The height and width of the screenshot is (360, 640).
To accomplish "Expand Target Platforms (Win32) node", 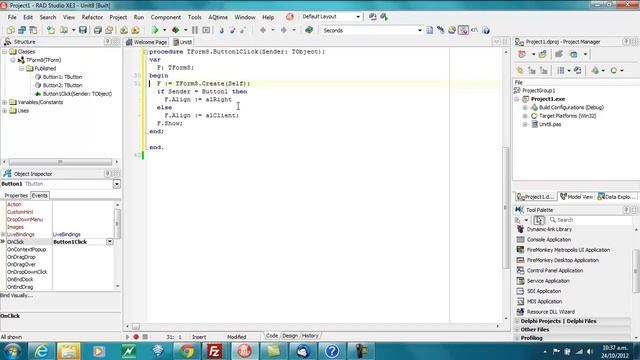I will [x=525, y=116].
